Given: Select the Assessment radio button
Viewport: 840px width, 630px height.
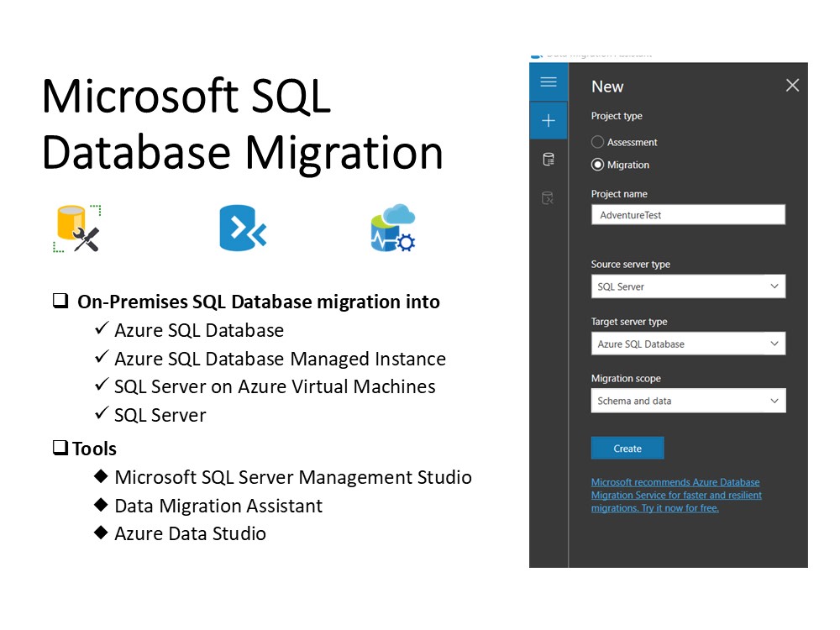Looking at the screenshot, I should click(597, 142).
